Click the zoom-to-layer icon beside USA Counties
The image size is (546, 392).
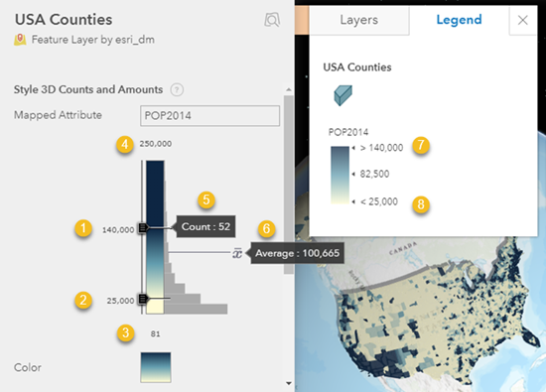coord(272,20)
